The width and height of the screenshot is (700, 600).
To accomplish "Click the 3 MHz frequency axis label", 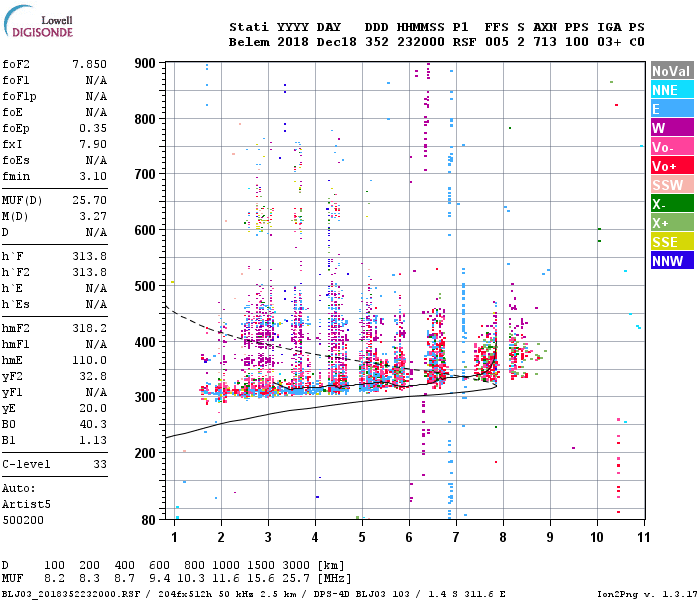I will pos(268,537).
